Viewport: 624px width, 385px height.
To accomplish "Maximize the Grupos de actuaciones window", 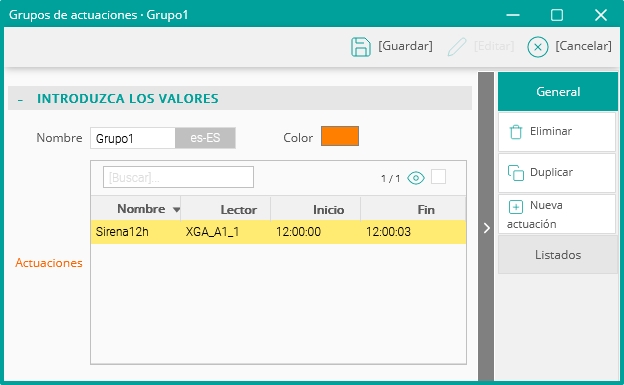I will pyautogui.click(x=557, y=15).
